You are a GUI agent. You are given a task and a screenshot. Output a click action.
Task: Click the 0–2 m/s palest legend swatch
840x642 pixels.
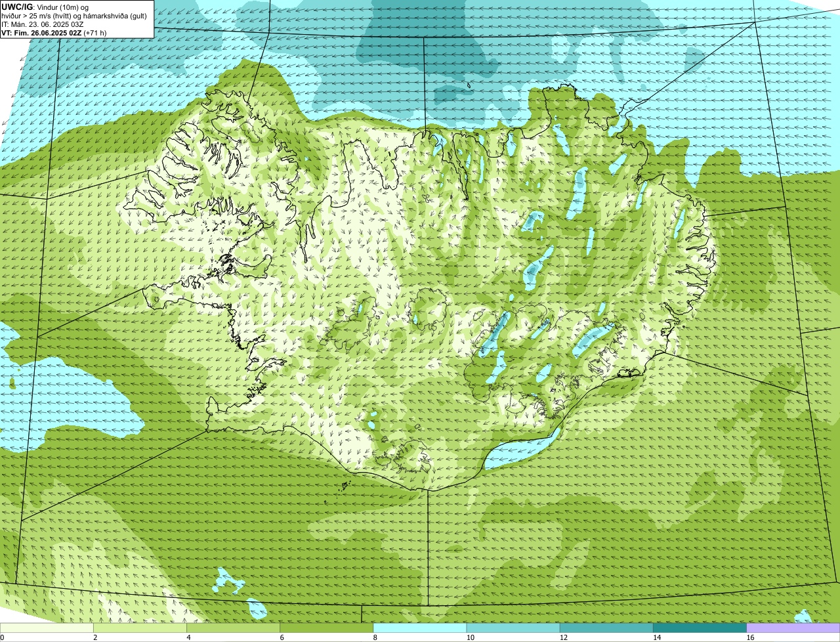pos(47,628)
